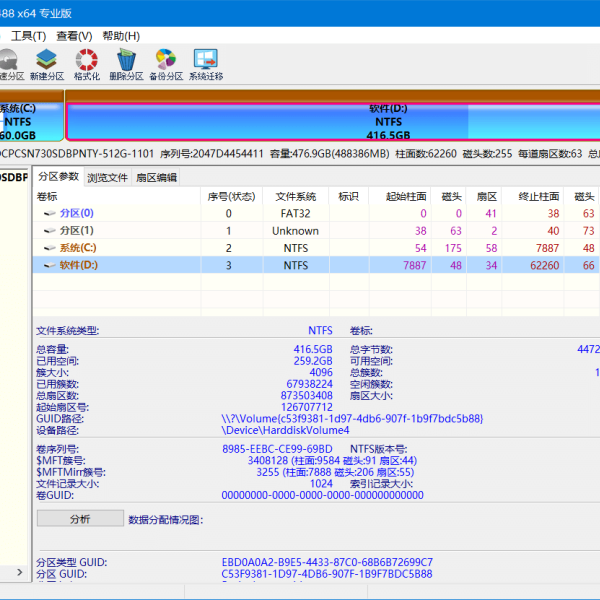Open the 查看(V) menu
The height and width of the screenshot is (600, 600).
click(x=74, y=36)
